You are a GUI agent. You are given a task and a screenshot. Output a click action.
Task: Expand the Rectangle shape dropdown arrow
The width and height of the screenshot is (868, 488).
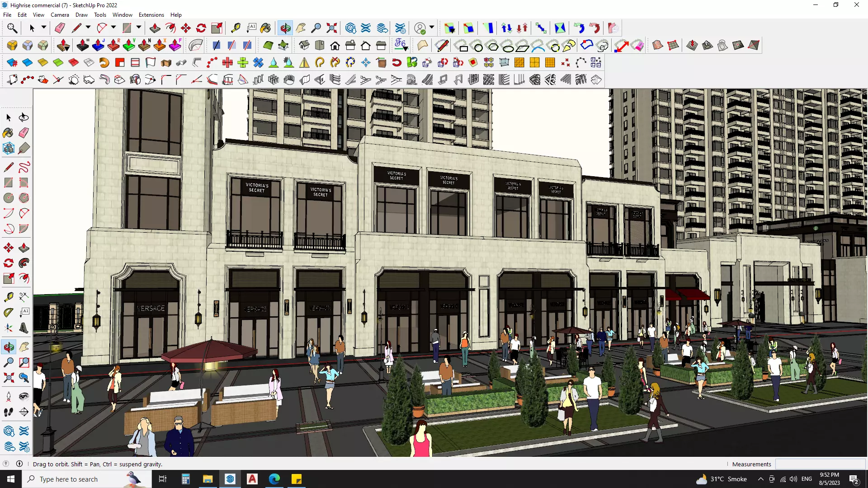(x=139, y=28)
